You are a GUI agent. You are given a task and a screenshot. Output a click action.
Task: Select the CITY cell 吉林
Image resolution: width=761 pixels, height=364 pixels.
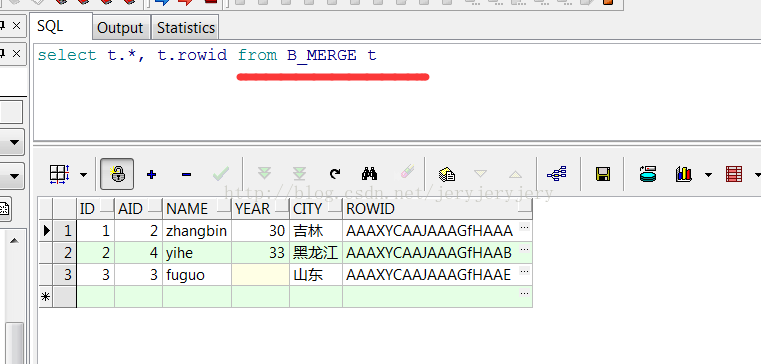click(316, 231)
